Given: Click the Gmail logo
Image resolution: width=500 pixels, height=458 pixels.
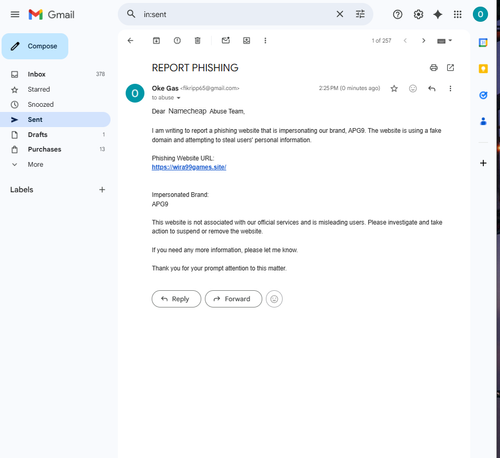Looking at the screenshot, I should [x=51, y=15].
